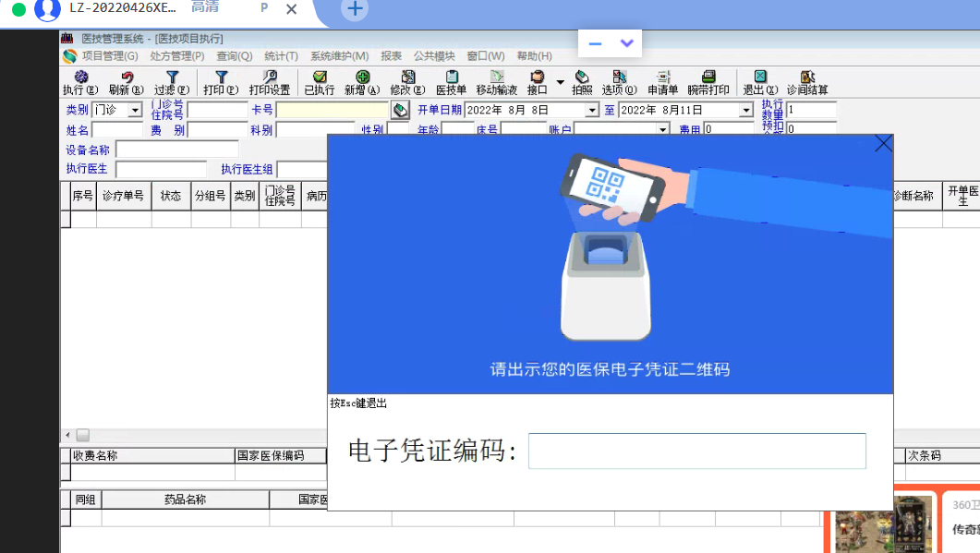Open the 窗口(W) menu
Screen dimensions: 980x553
point(486,56)
